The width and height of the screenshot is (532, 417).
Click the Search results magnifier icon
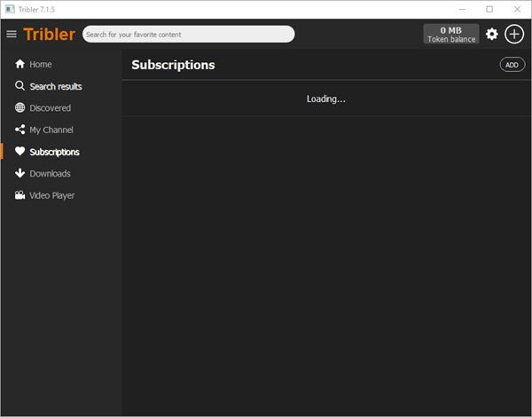point(20,85)
